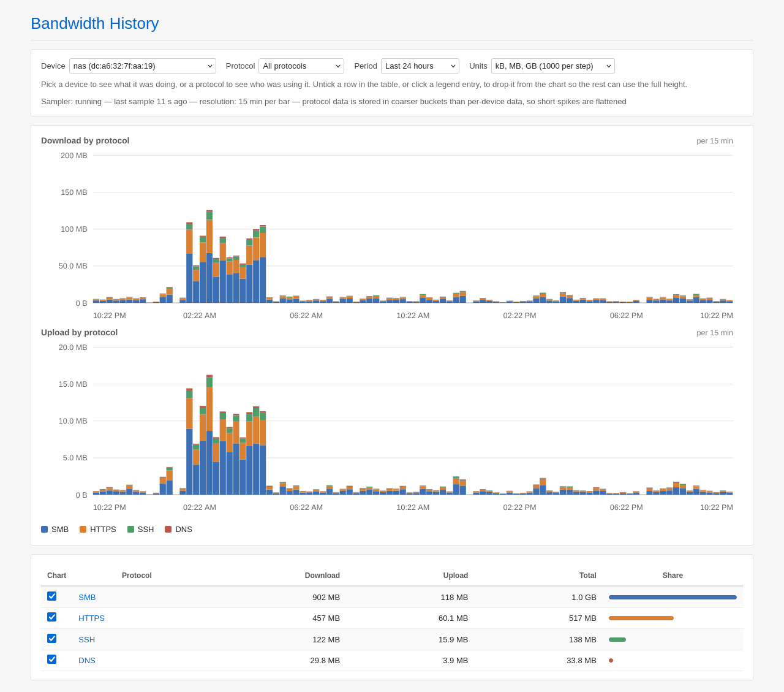Click the SSH legend color swatch
The width and height of the screenshot is (784, 692).
(x=131, y=530)
